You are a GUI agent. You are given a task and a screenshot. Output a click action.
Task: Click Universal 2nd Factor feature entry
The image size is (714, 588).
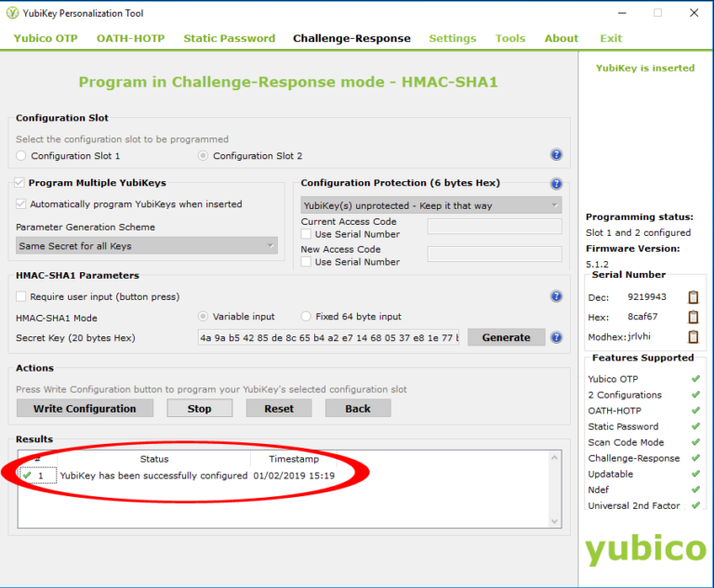pyautogui.click(x=633, y=505)
